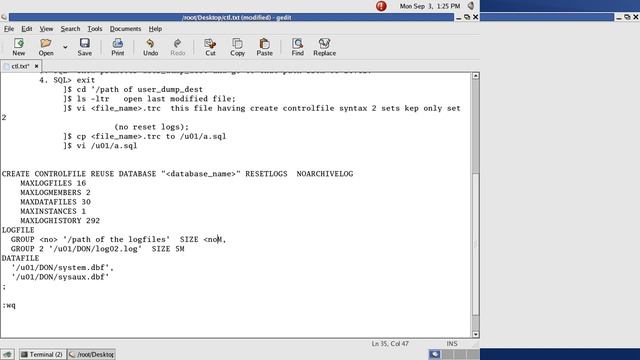This screenshot has height=360, width=640.
Task: Click the GROUP 2 log02.log line
Action: [98, 249]
